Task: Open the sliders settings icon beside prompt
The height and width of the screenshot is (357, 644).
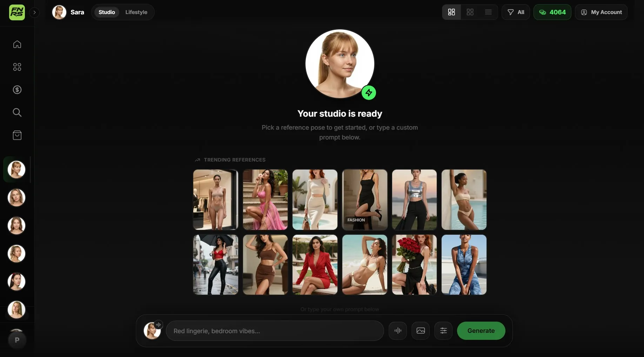Action: pyautogui.click(x=443, y=331)
